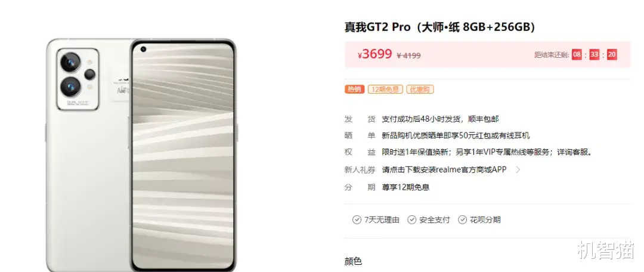Click the countdown minutes box showing 33
Screen dimensions: 644x272
coord(595,54)
